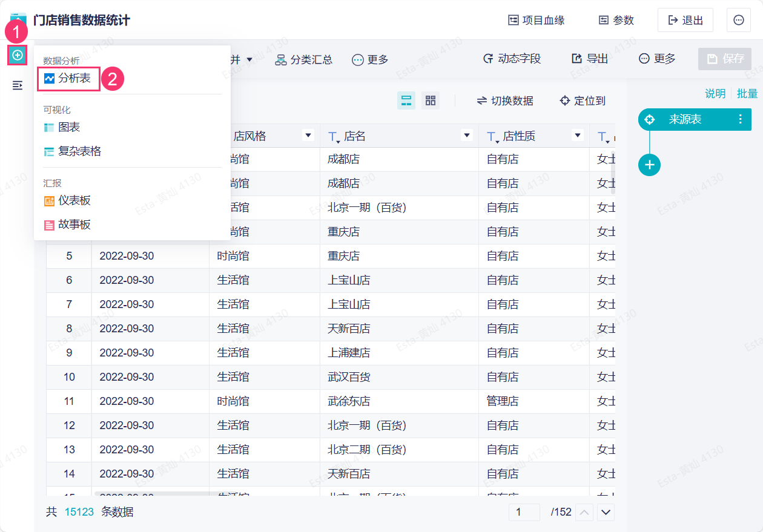
Task: Open the collapse list icon in left sidebar
Action: pyautogui.click(x=18, y=85)
